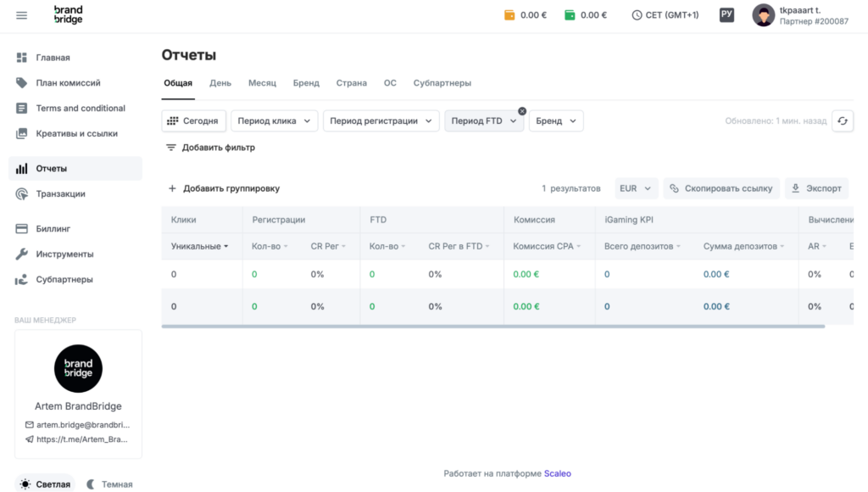This screenshot has width=868, height=492.
Task: Click the link chain icon in Скопировать ссылку
Action: (674, 188)
